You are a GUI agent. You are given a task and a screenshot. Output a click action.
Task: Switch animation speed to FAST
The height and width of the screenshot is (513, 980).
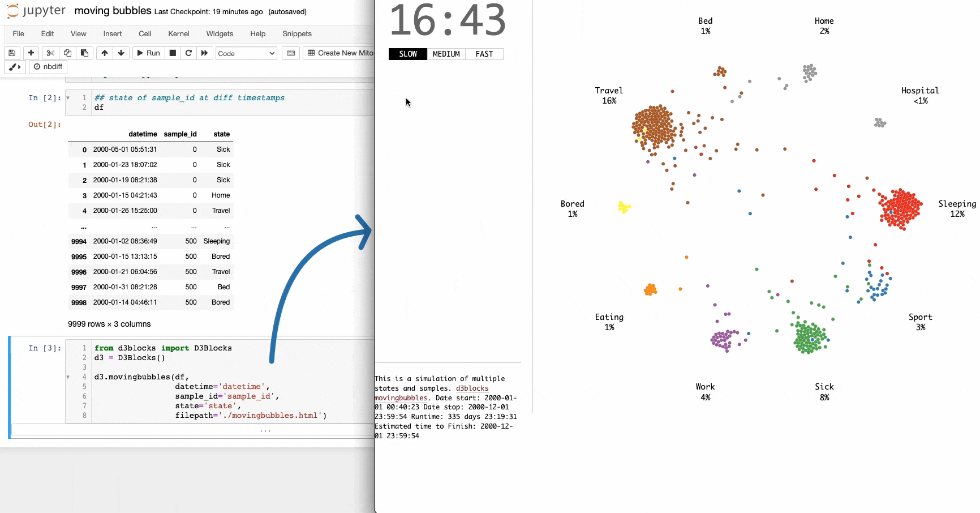[x=484, y=54]
